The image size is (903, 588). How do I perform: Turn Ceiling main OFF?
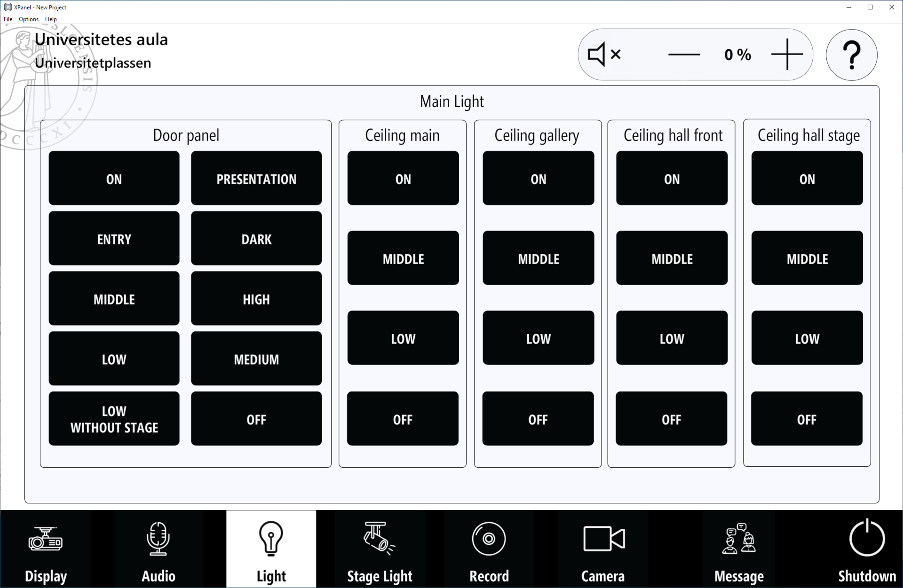pos(403,419)
